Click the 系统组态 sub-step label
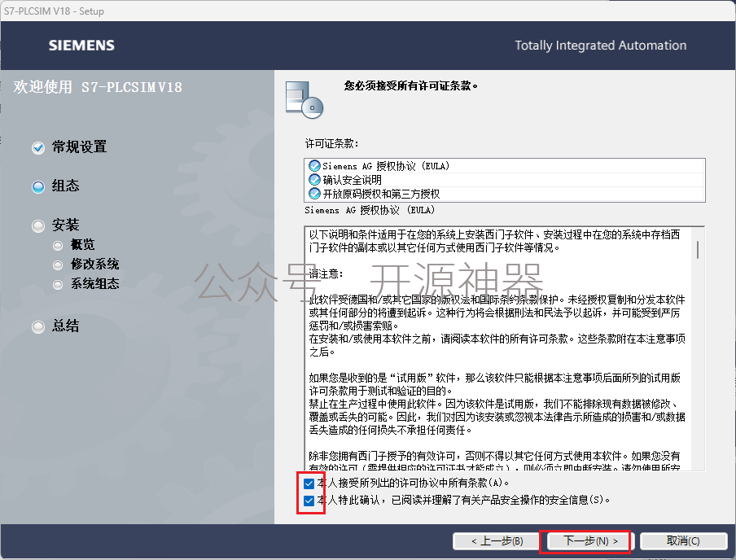The image size is (736, 560). [94, 283]
